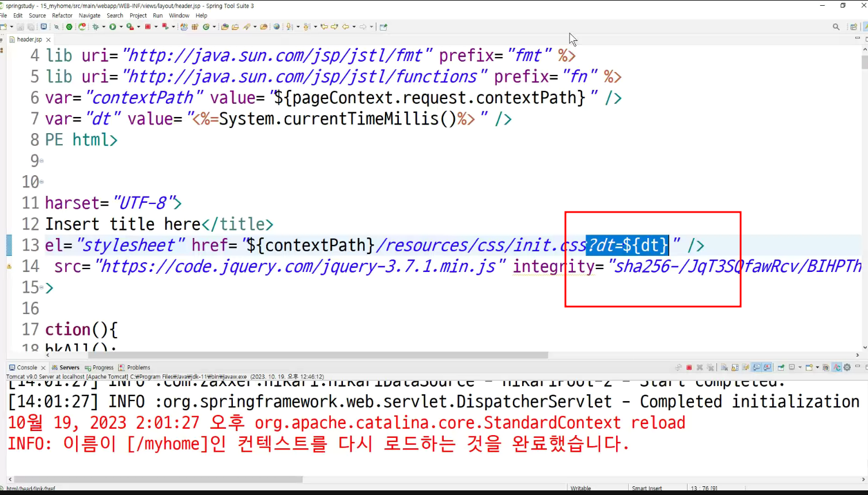Click the Open Console icon

coord(809,367)
